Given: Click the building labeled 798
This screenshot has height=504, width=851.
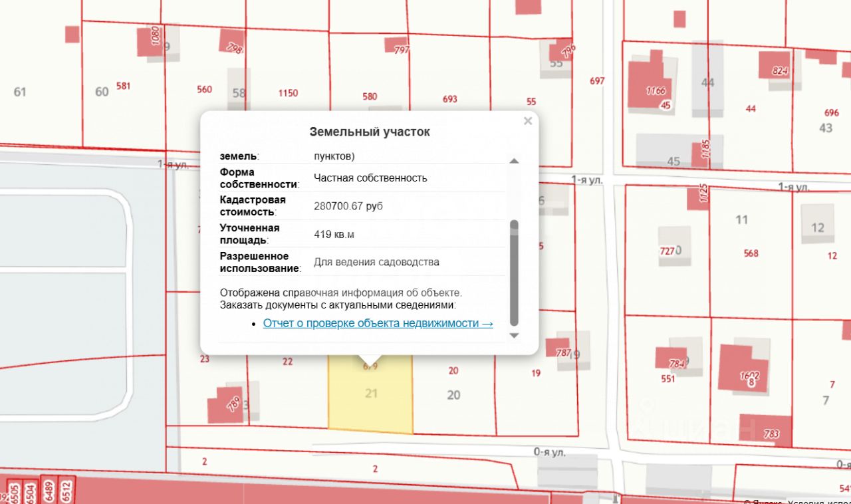Looking at the screenshot, I should 232,41.
